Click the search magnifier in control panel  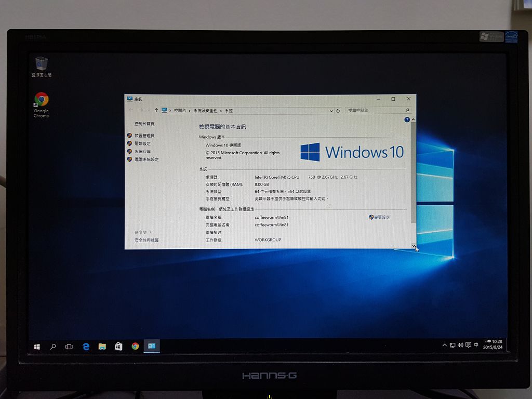[x=407, y=110]
